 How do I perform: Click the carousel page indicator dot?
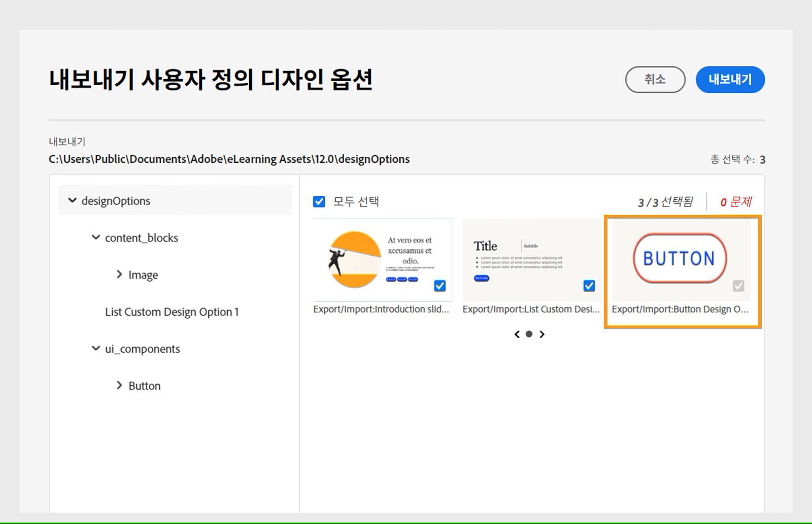point(529,334)
